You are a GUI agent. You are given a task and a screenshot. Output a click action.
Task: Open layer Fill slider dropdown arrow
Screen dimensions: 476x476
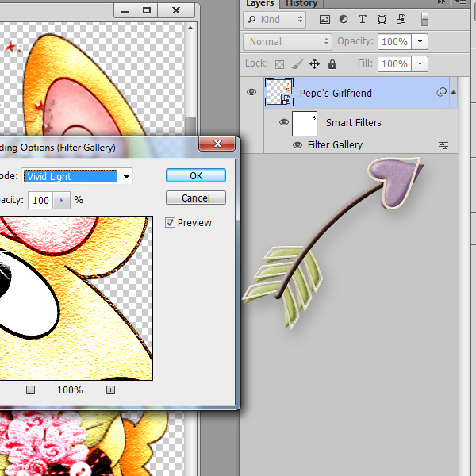tap(420, 63)
